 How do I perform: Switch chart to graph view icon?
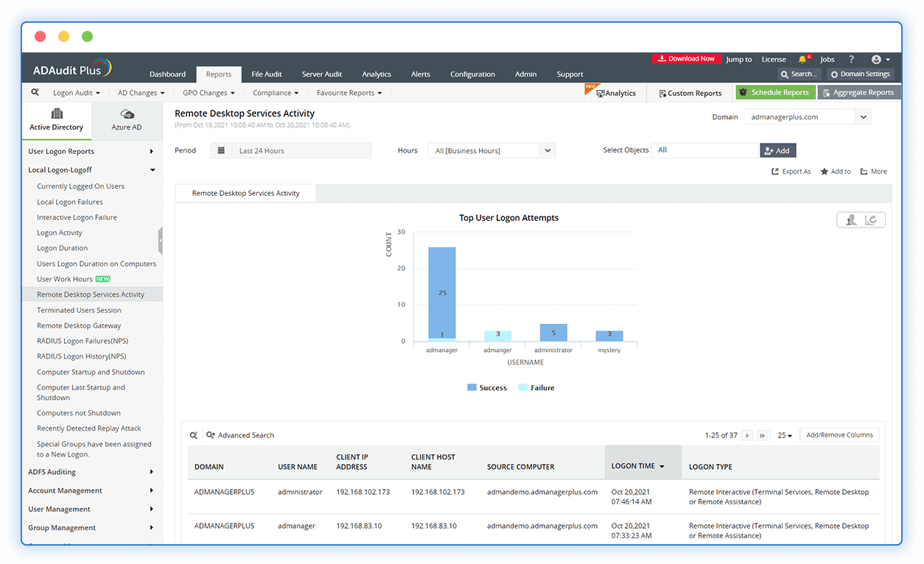pyautogui.click(x=870, y=219)
